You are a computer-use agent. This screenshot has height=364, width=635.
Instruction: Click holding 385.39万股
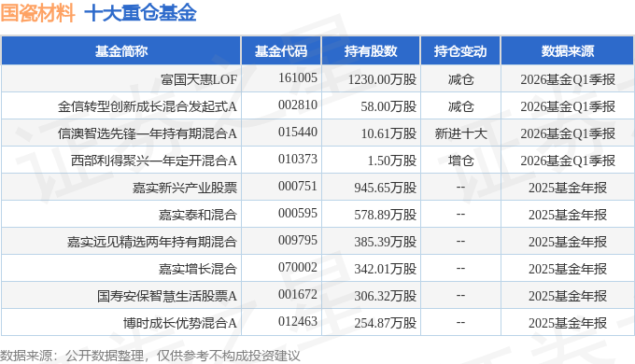pyautogui.click(x=386, y=242)
